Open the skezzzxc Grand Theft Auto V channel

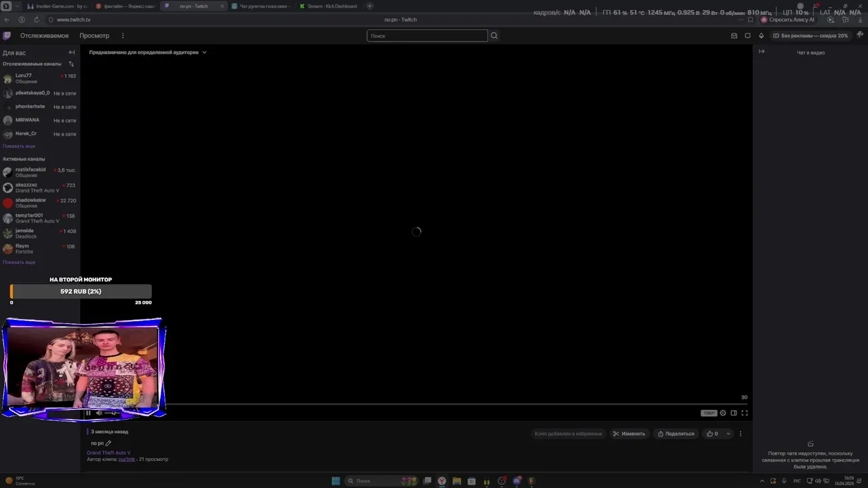tap(40, 188)
